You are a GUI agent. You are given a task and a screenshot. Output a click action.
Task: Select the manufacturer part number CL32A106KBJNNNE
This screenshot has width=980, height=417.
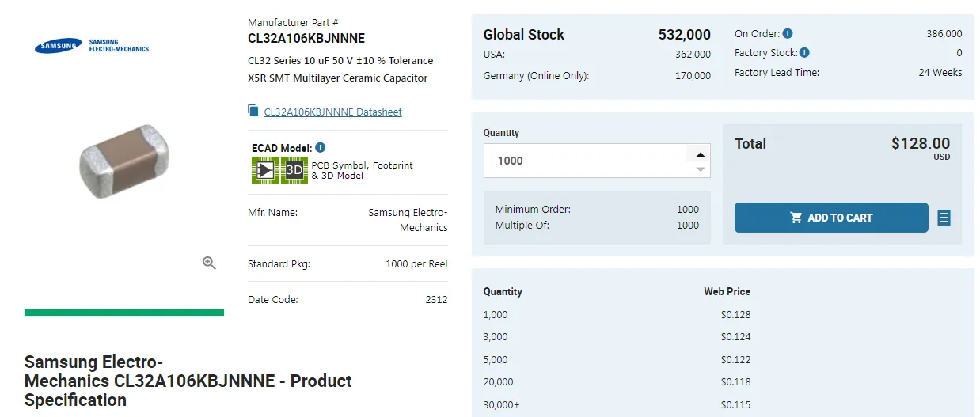(306, 38)
